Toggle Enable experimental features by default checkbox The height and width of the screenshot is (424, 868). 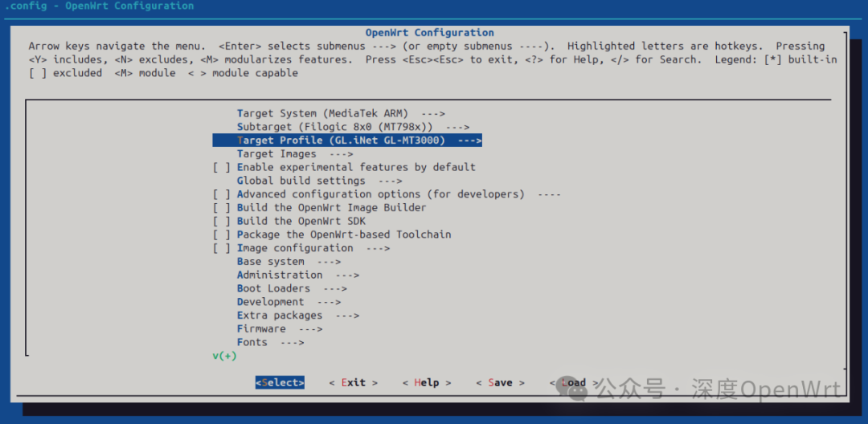pyautogui.click(x=222, y=167)
